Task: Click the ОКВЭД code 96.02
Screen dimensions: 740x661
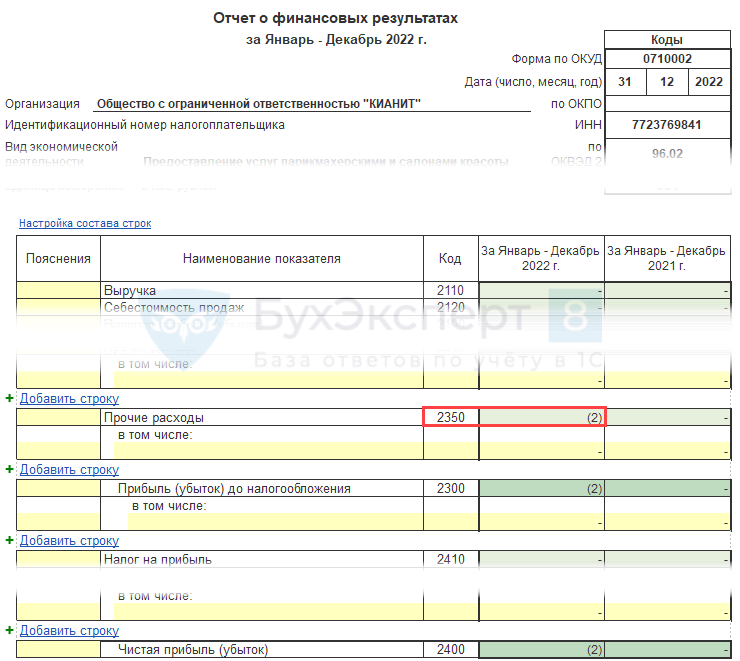Action: point(667,154)
